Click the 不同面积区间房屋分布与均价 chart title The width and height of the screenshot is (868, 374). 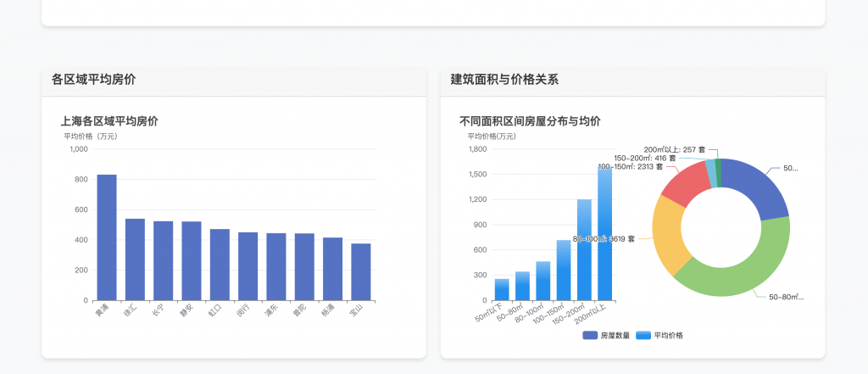[x=530, y=121]
